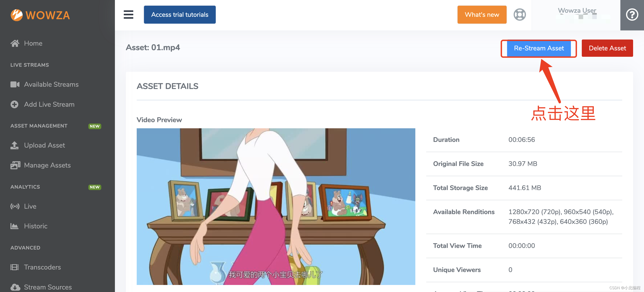Click the LIVE STREAMS section header
This screenshot has height=292, width=644.
coord(30,65)
